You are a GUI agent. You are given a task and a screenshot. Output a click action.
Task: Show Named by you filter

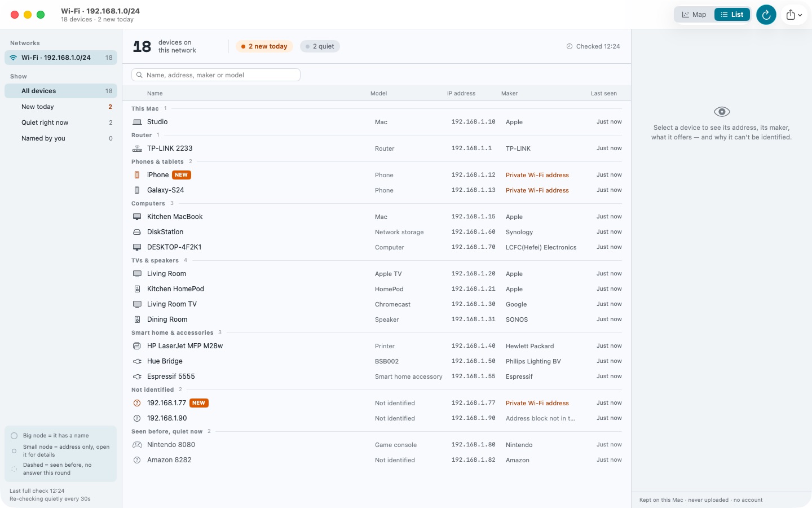pyautogui.click(x=61, y=138)
